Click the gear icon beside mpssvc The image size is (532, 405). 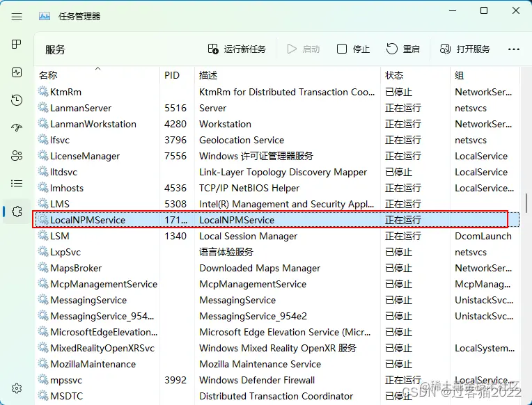[42, 379]
